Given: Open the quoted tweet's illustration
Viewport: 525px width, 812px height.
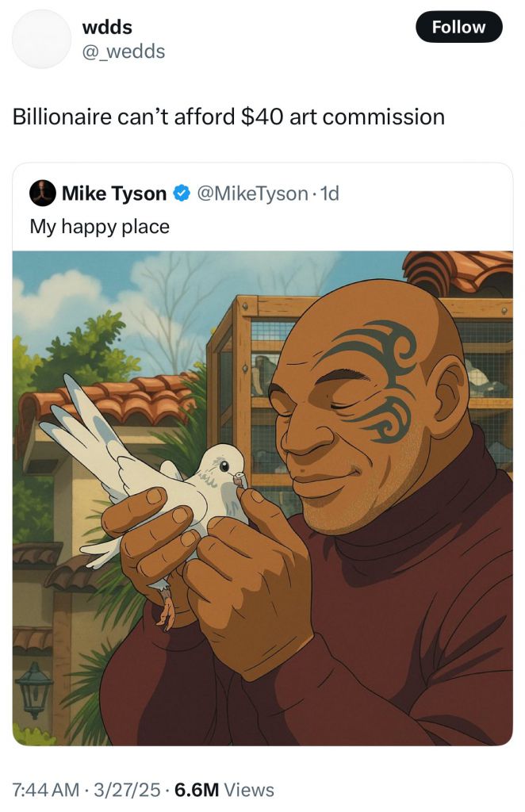Looking at the screenshot, I should click(262, 498).
